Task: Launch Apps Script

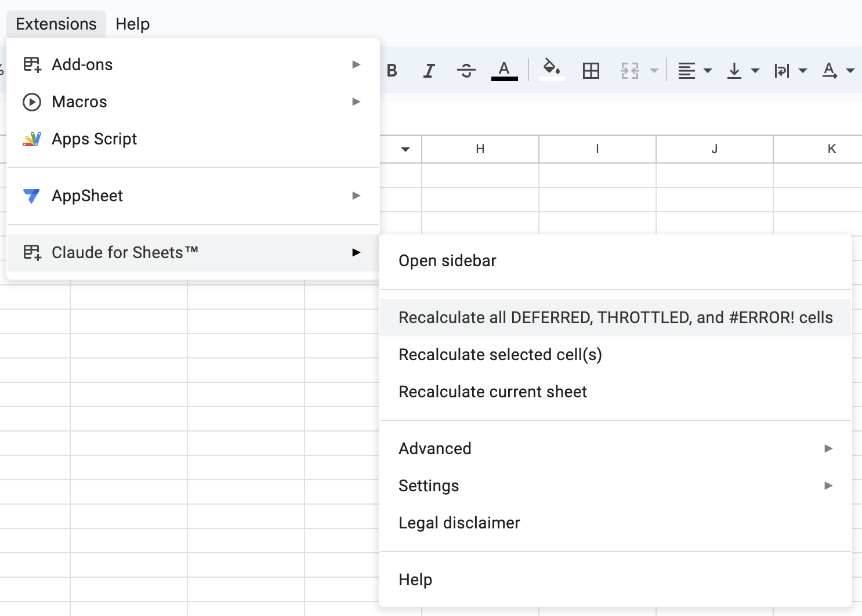Action: pyautogui.click(x=193, y=139)
